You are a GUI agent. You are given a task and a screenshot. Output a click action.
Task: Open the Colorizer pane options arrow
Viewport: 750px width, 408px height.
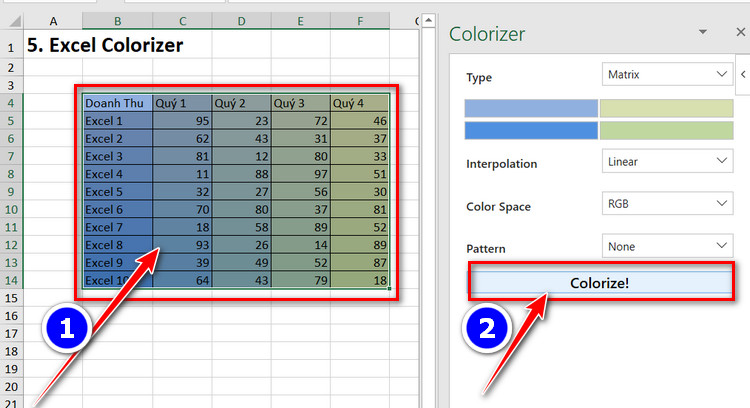tap(703, 32)
